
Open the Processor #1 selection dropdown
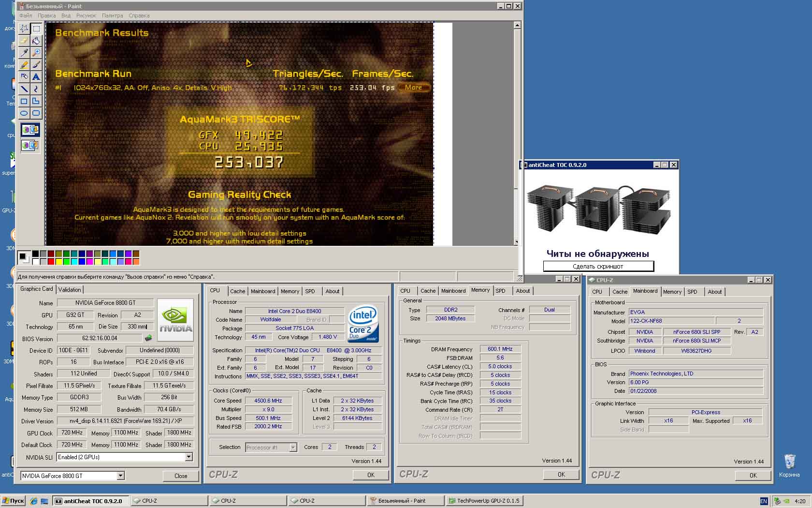(x=293, y=448)
